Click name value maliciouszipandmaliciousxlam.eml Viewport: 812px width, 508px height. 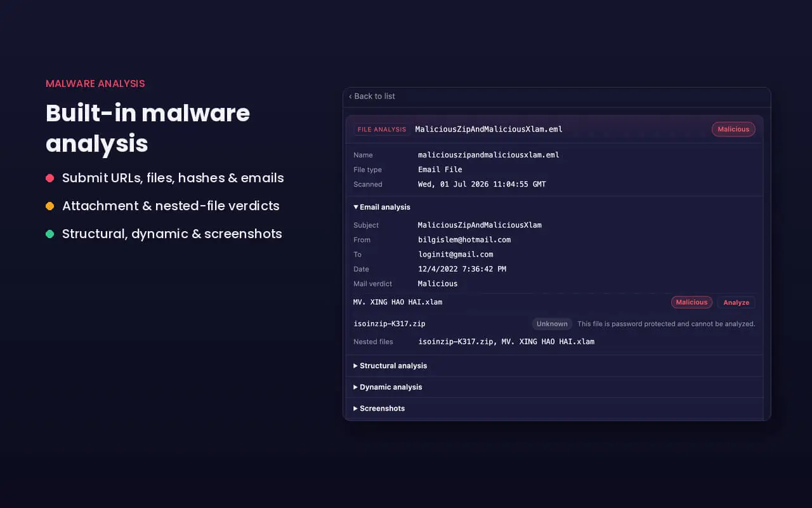(488, 155)
